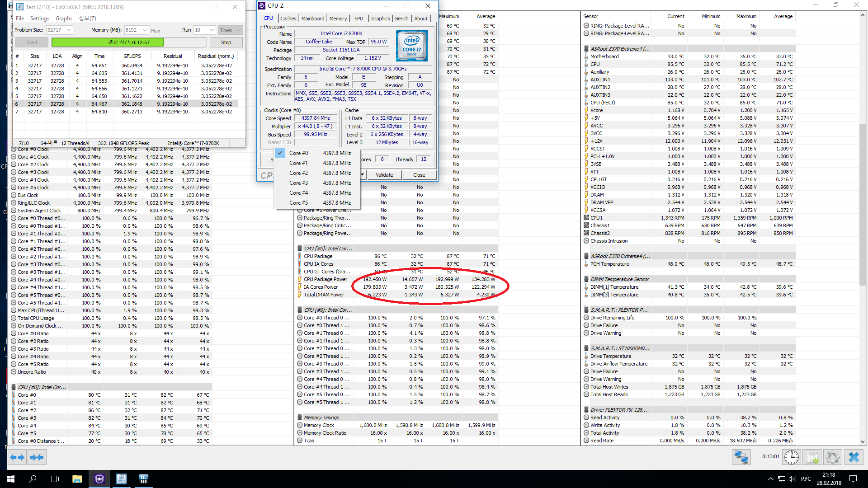The height and width of the screenshot is (488, 868).
Task: Click the collapse columns arrows icon
Action: (37, 457)
